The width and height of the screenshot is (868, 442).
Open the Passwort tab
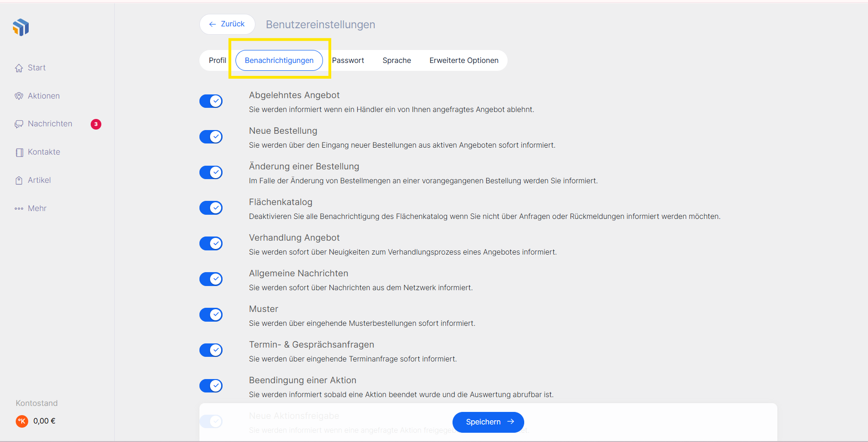[348, 61]
